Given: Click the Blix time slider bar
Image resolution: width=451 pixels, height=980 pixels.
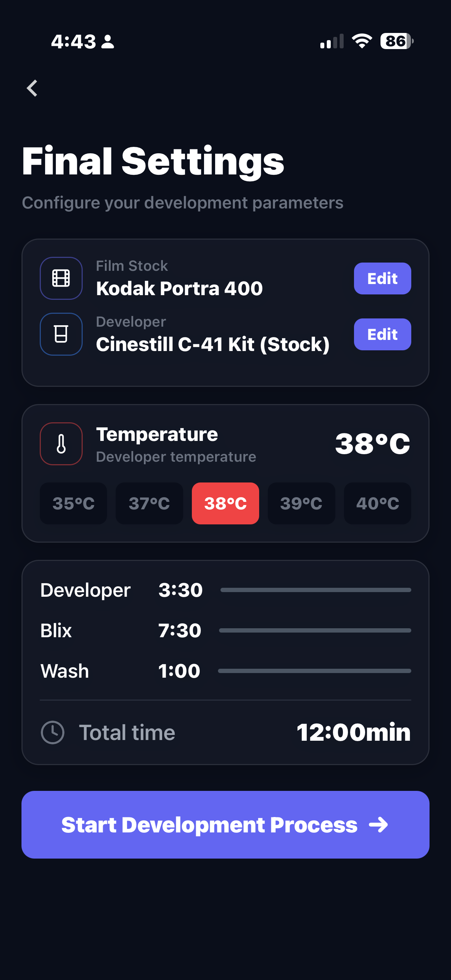Looking at the screenshot, I should coord(315,630).
